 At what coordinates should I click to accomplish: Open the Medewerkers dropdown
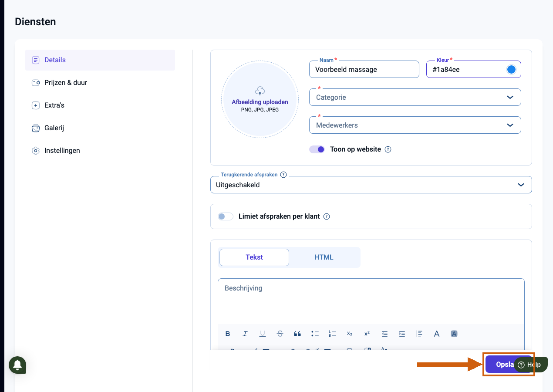(x=415, y=125)
